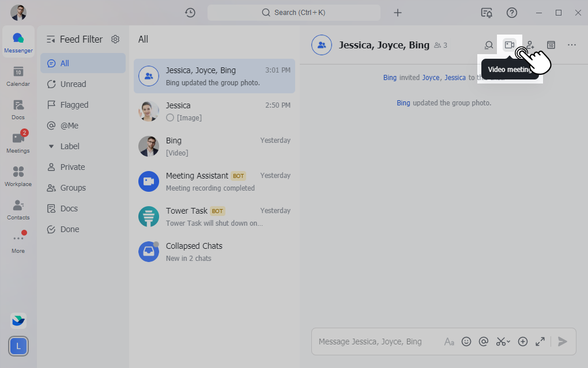Expand the Label filter section
The width and height of the screenshot is (588, 368).
[51, 146]
